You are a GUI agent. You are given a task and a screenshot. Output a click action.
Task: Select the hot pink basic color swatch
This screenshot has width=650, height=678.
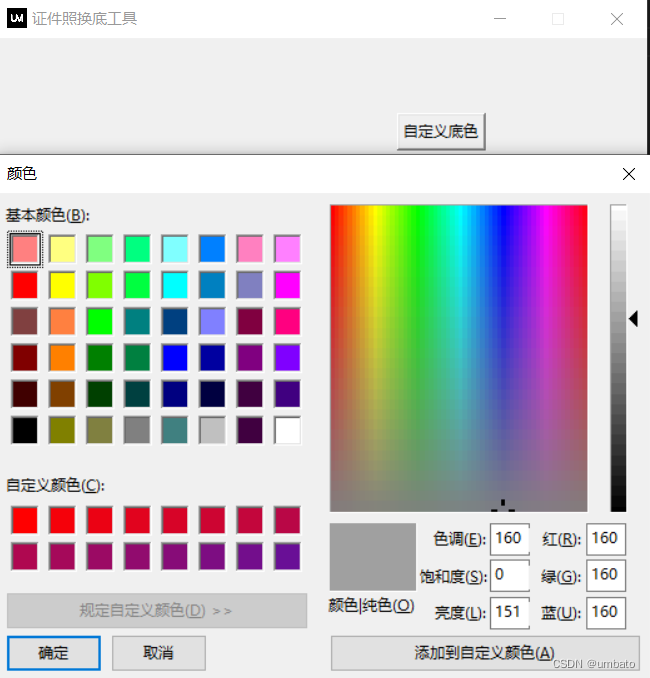(287, 322)
